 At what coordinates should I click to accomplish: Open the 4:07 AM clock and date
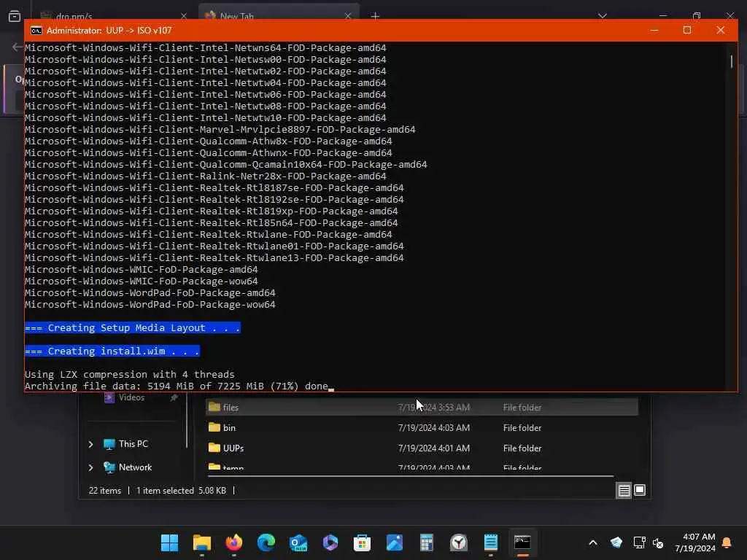point(695,542)
